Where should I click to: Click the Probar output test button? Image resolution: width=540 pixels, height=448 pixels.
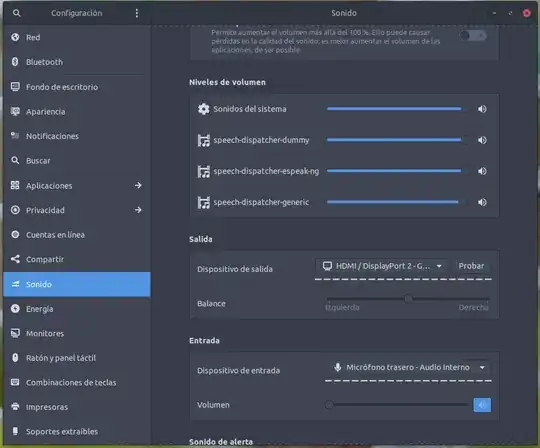coord(471,266)
